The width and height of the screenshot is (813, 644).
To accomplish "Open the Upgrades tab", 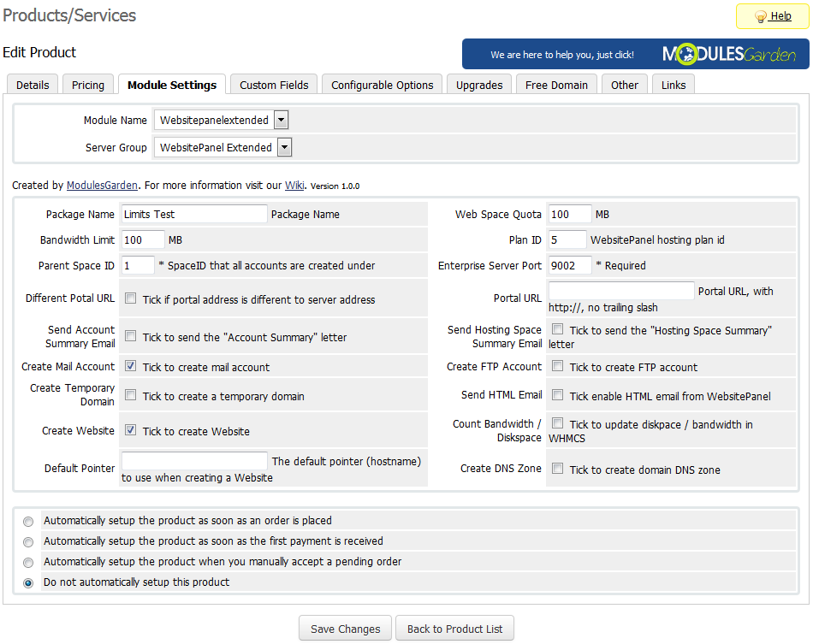I will pos(479,85).
